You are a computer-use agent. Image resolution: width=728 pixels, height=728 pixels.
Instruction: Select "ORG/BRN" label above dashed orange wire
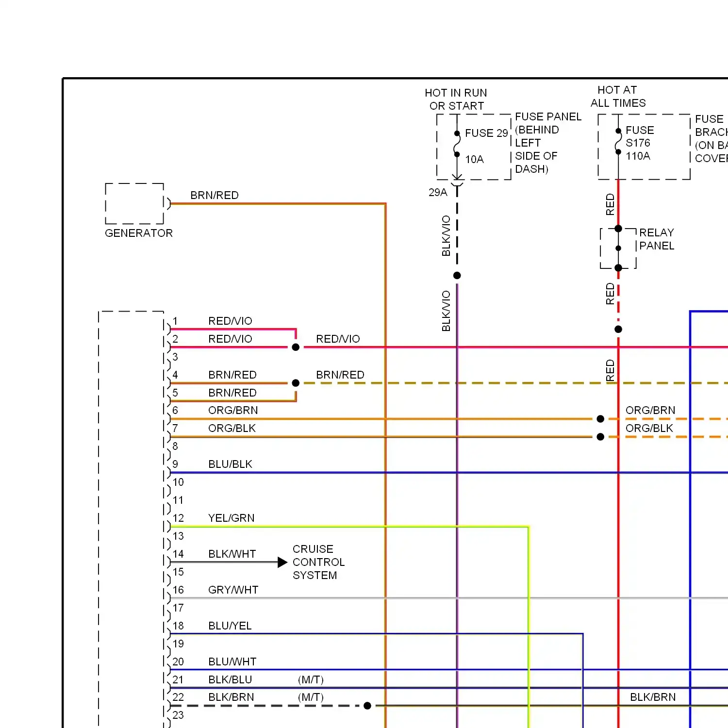[650, 410]
